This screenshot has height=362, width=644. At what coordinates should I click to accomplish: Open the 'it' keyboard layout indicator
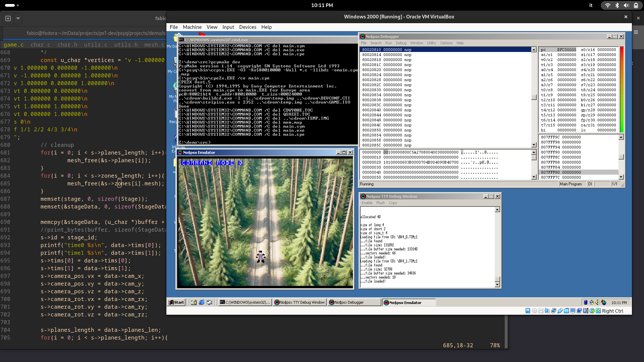591,5
